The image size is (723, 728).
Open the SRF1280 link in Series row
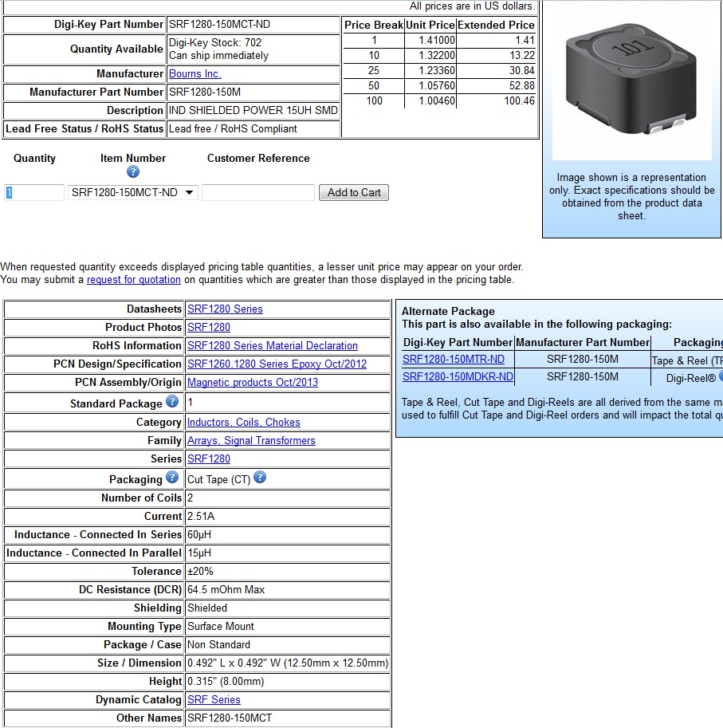tap(209, 458)
